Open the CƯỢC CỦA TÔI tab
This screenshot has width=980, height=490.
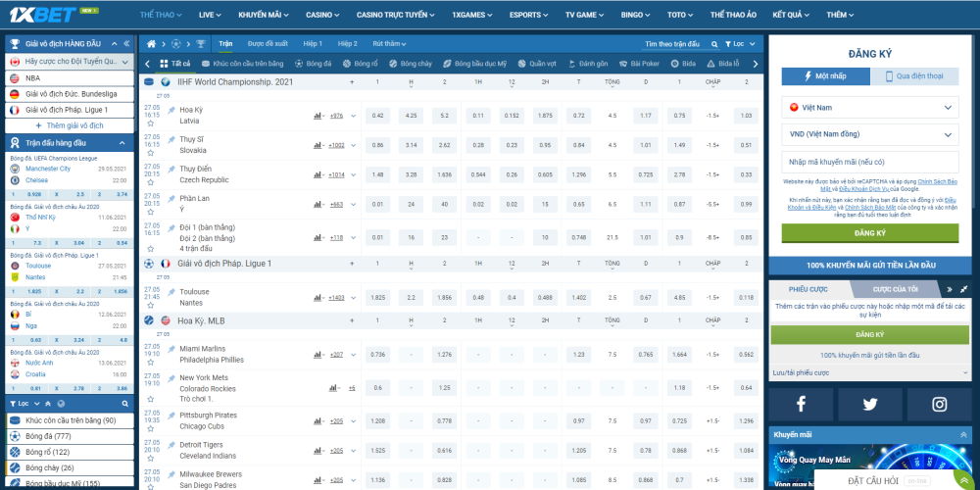click(x=895, y=289)
